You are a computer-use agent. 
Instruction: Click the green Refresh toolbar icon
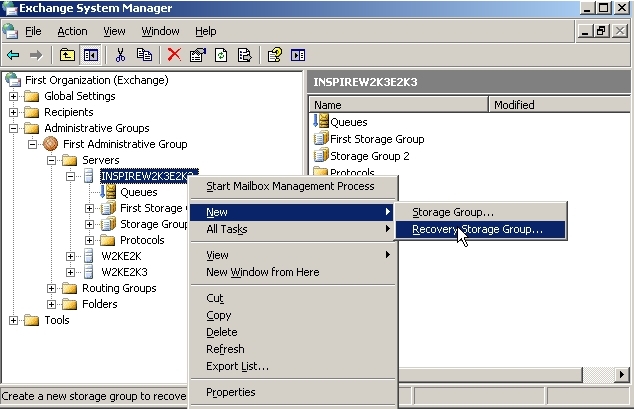click(x=221, y=55)
